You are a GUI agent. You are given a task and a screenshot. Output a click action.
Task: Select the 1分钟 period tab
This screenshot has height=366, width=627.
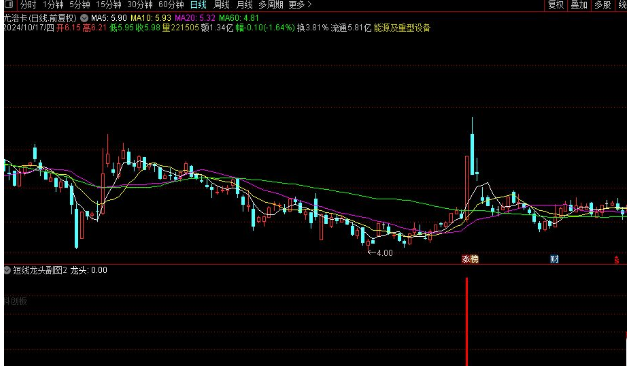tap(53, 5)
